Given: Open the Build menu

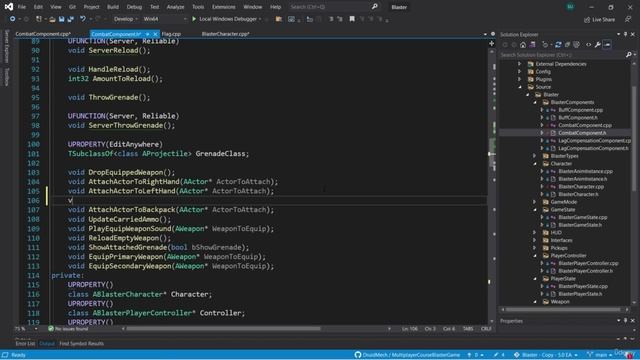Looking at the screenshot, I should 113,7.
